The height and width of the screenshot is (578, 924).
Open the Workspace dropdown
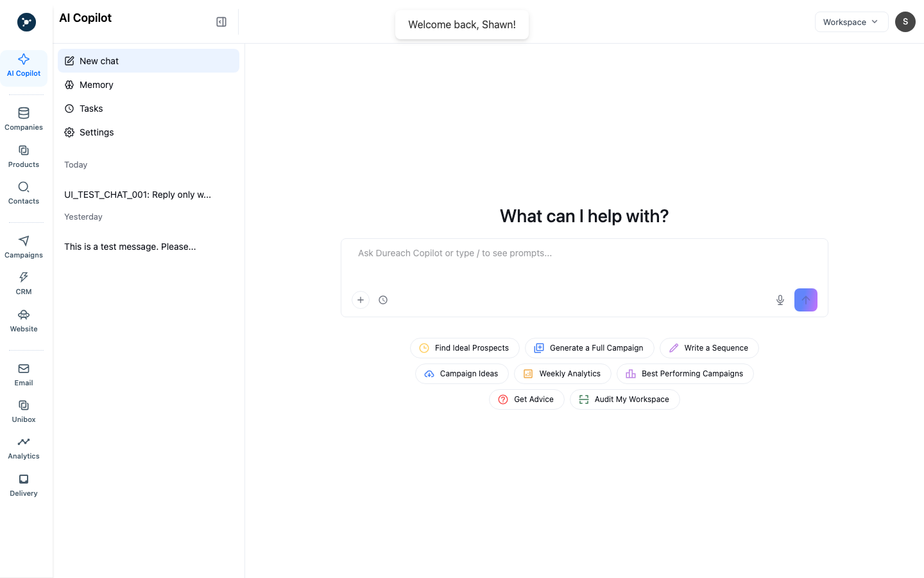click(851, 22)
